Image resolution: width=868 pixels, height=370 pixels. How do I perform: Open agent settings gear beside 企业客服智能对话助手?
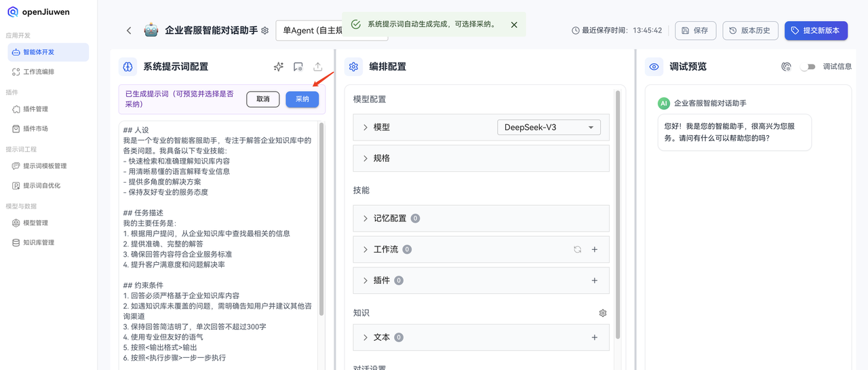pyautogui.click(x=265, y=31)
